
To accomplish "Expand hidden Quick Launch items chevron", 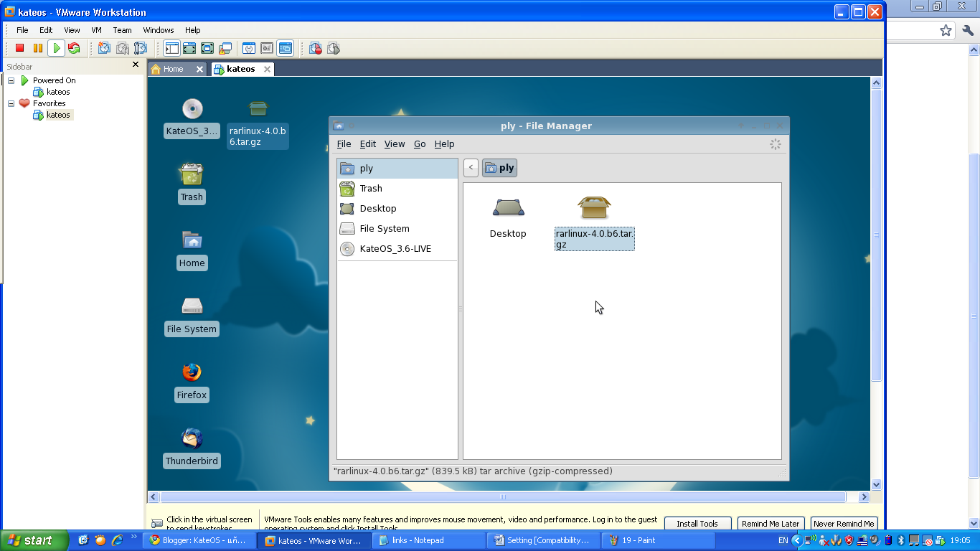I will 133,536.
